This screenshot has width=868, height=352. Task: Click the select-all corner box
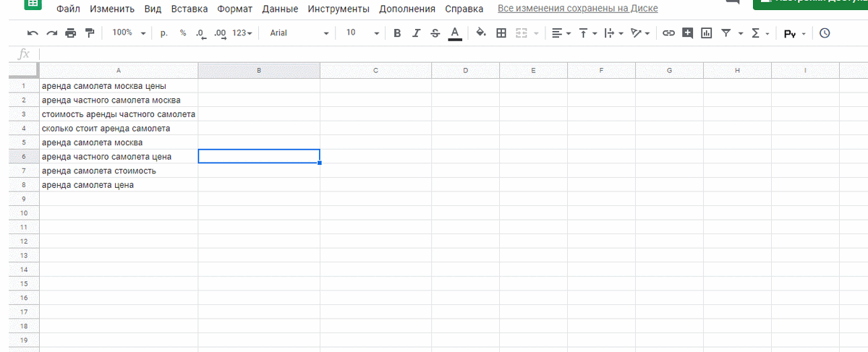(x=23, y=70)
